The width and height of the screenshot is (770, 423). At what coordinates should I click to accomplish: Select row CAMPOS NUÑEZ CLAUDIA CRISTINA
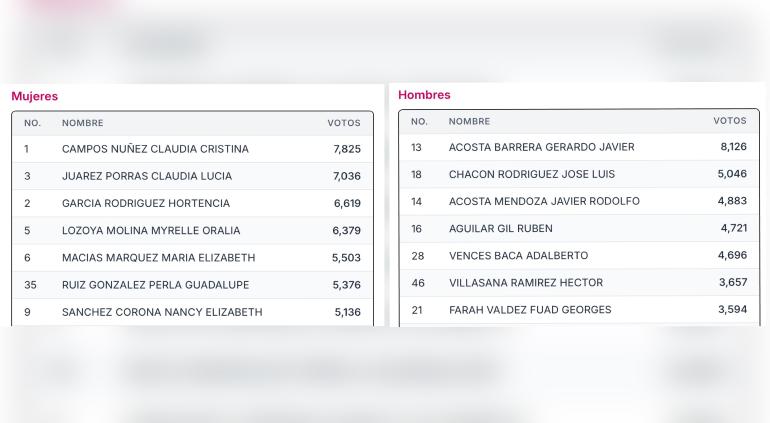coord(192,149)
